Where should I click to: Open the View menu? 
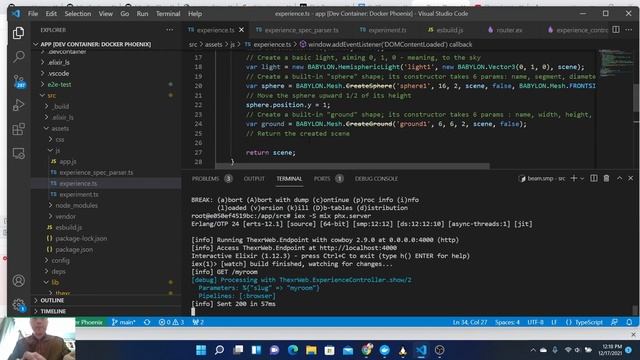pyautogui.click(x=106, y=13)
